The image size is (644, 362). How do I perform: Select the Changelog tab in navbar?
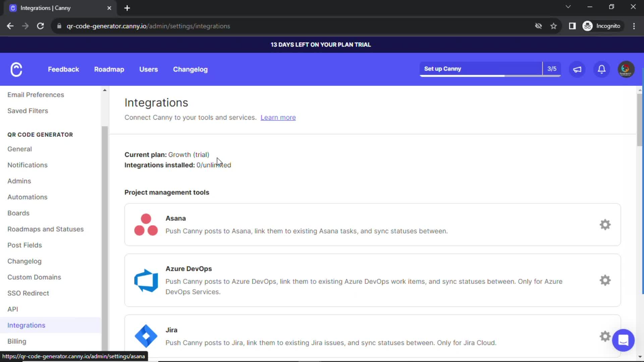[x=191, y=69]
